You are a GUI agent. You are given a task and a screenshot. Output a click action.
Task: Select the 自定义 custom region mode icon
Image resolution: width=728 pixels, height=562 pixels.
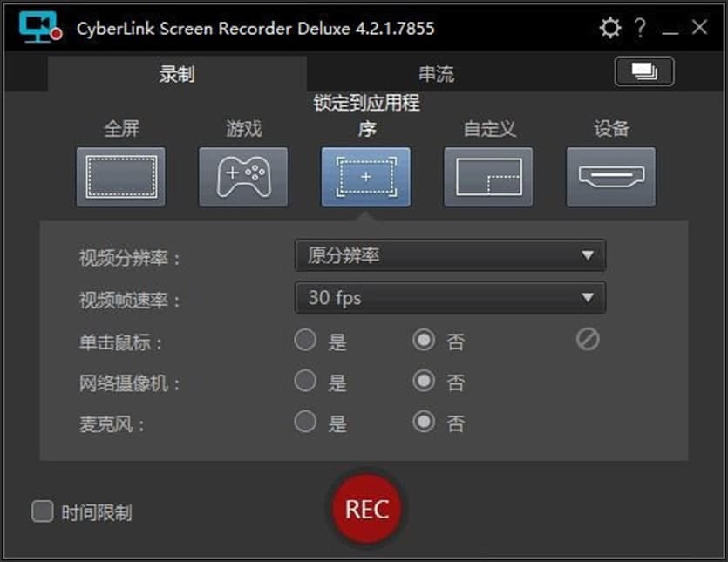(x=488, y=176)
